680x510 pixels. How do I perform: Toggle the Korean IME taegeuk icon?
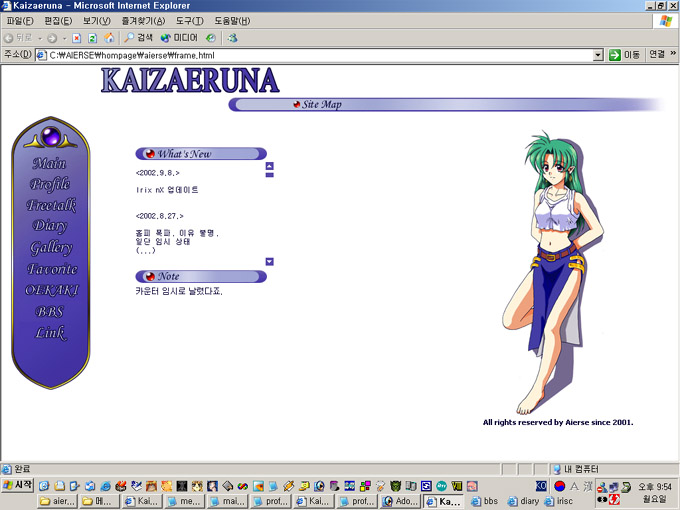pyautogui.click(x=559, y=486)
